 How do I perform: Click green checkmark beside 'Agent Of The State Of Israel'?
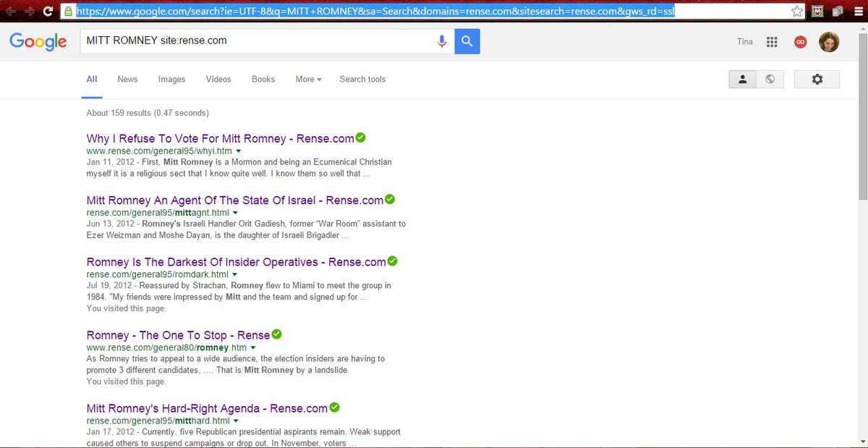(389, 199)
